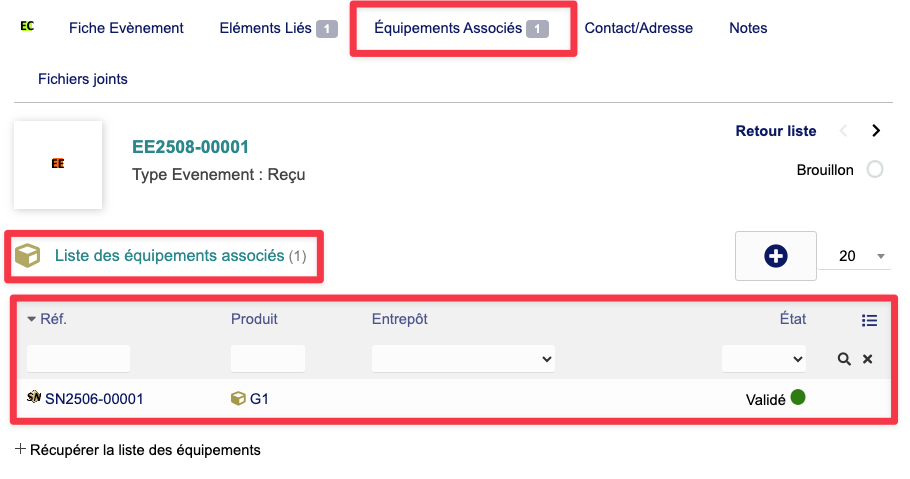Image resolution: width=910 pixels, height=479 pixels.
Task: Open the Entrepôt filter dropdown
Action: 463,358
